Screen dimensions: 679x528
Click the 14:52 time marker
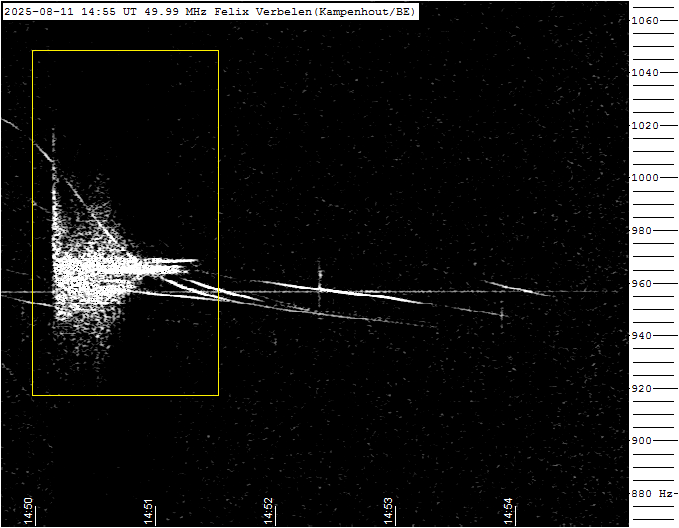268,511
